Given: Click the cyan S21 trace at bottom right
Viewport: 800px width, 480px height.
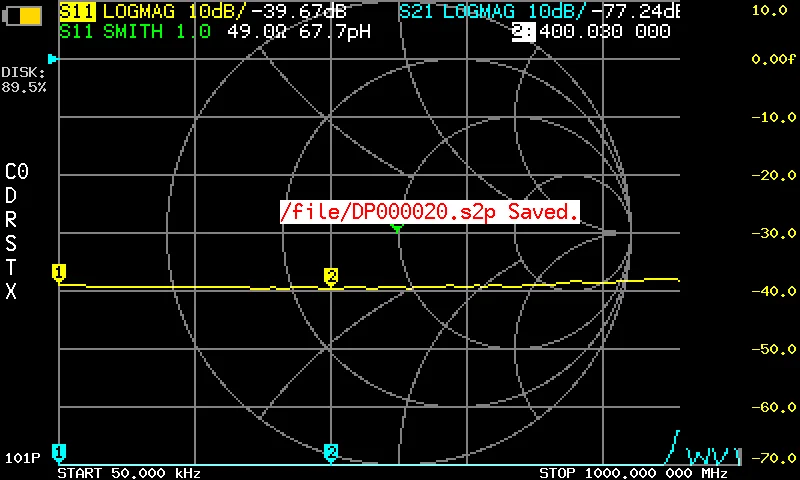Looking at the screenshot, I should point(703,449).
